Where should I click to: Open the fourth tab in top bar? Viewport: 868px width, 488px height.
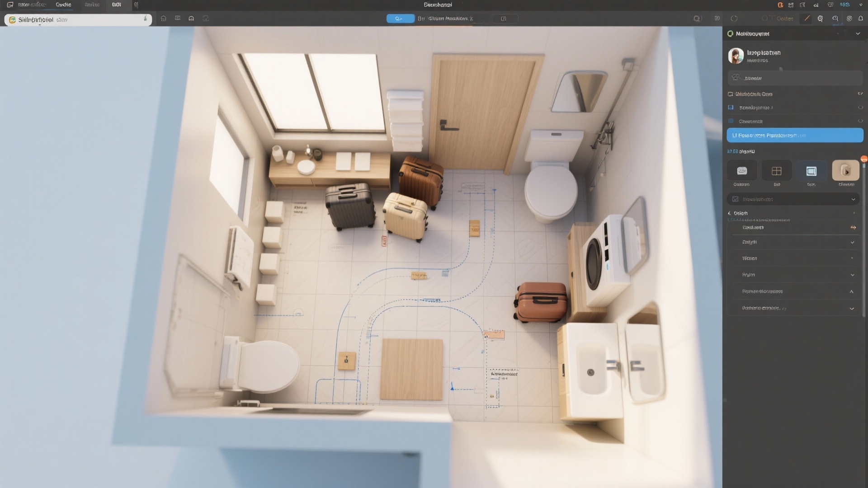[x=116, y=5]
